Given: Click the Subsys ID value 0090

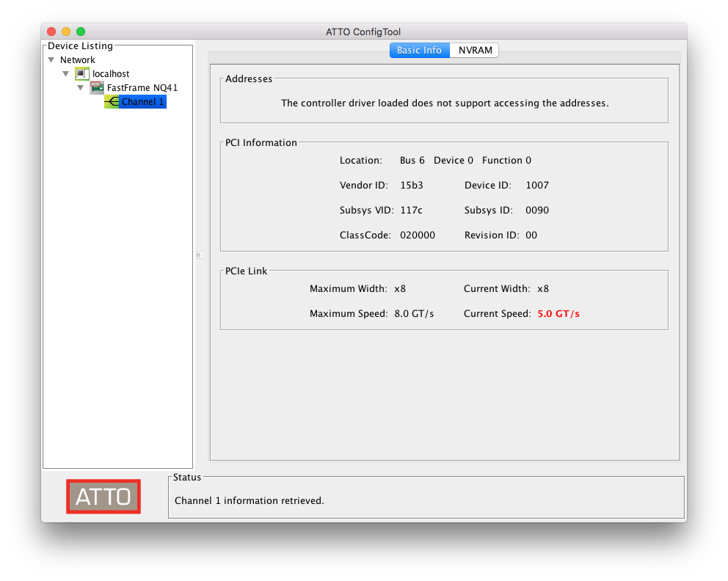Looking at the screenshot, I should 537,211.
